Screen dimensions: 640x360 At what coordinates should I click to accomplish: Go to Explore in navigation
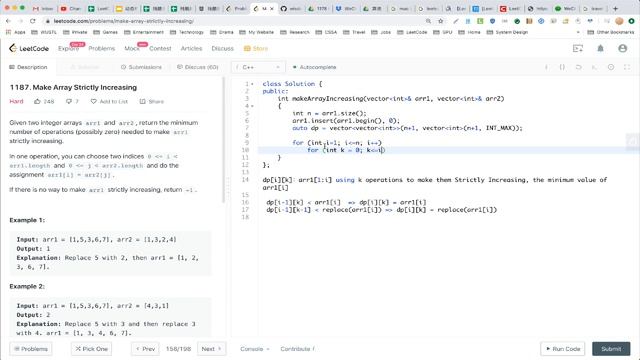pos(68,48)
